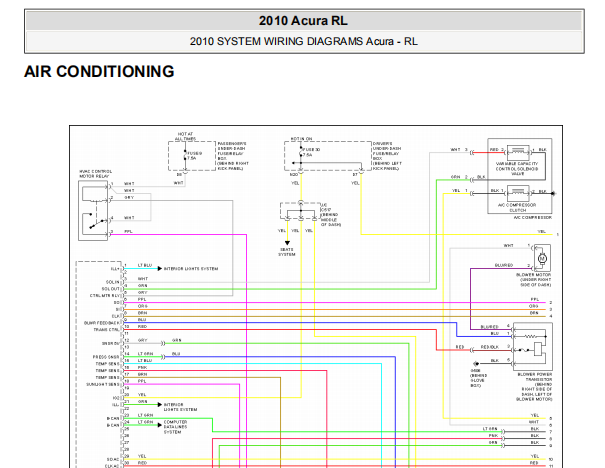Click the 'SOL IN' pin label

click(x=113, y=282)
